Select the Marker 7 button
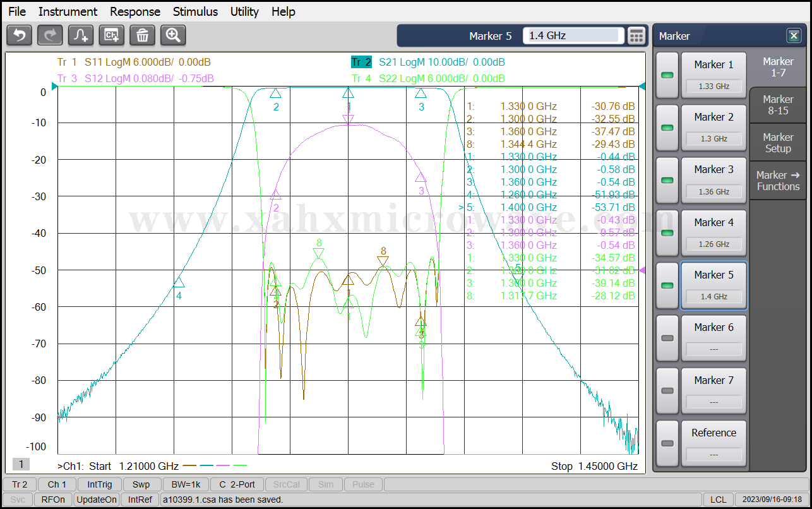812x509 pixels. pos(713,391)
